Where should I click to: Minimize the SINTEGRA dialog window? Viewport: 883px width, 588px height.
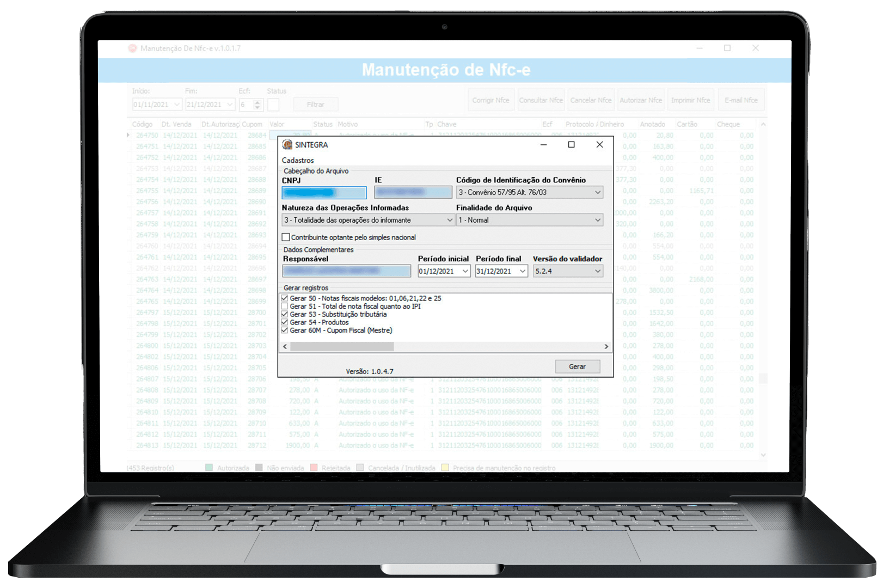[543, 145]
